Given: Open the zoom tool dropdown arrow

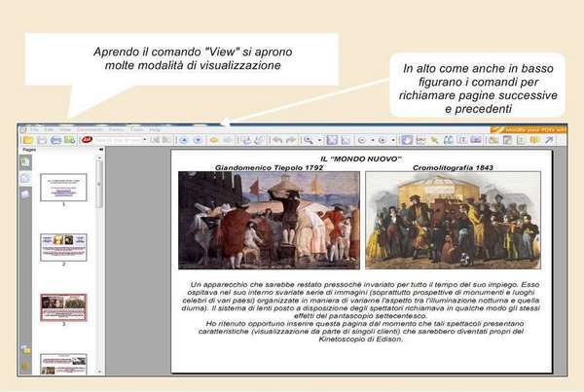Looking at the screenshot, I should (319, 140).
